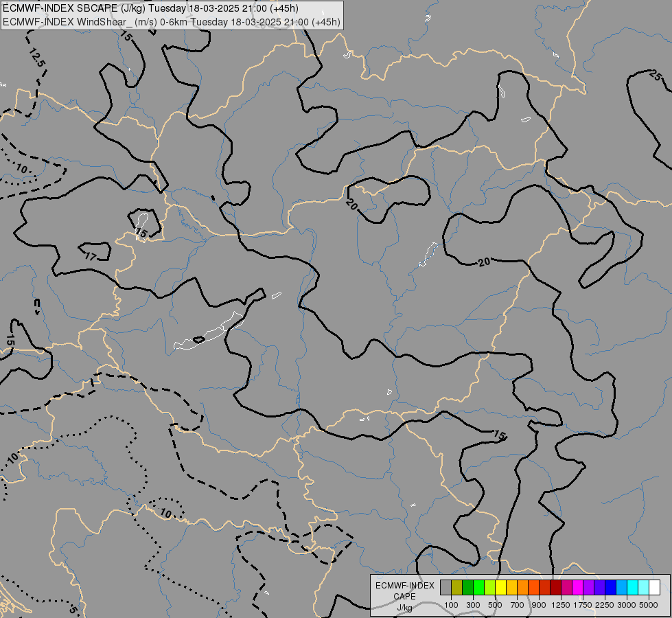Click the bright magenta legend swatch
The height and width of the screenshot is (618, 672).
pos(577,587)
